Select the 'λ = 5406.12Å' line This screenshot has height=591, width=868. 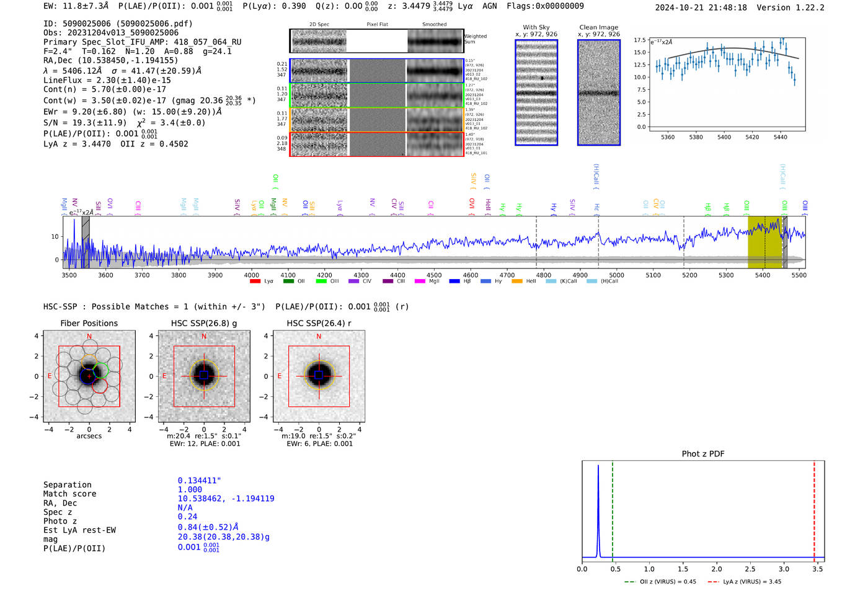coord(73,71)
